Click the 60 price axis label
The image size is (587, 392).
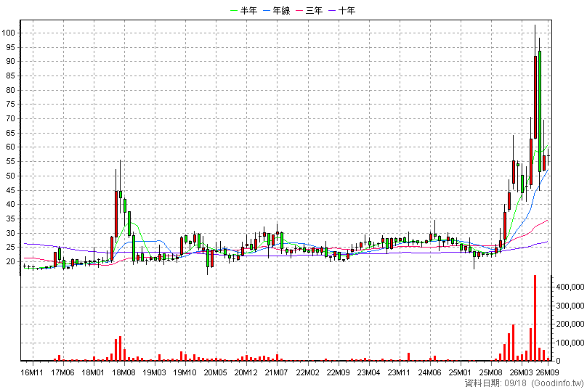point(10,147)
